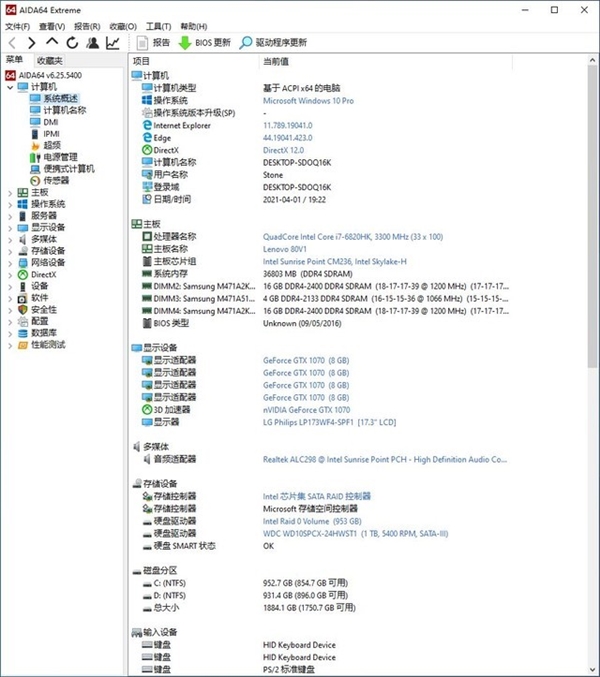Screen dimensions: 600x677
Task: Switch to the 菜单 tab
Action: [x=14, y=60]
